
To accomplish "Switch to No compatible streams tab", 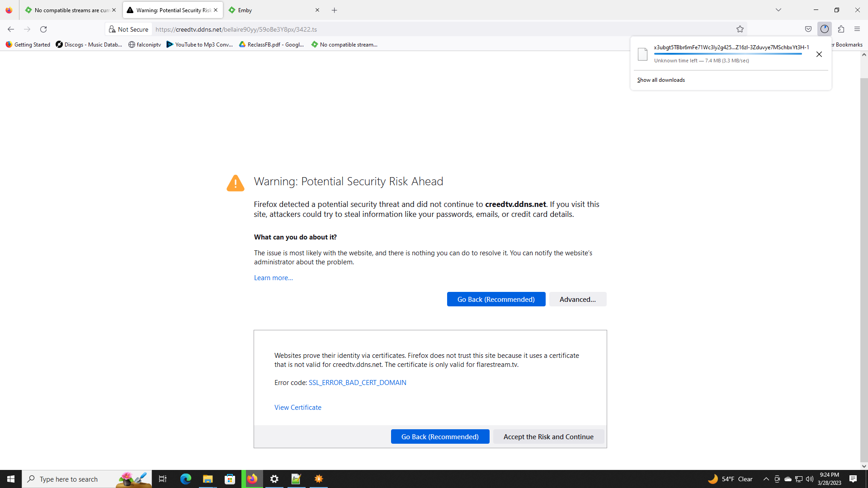I will (x=68, y=10).
